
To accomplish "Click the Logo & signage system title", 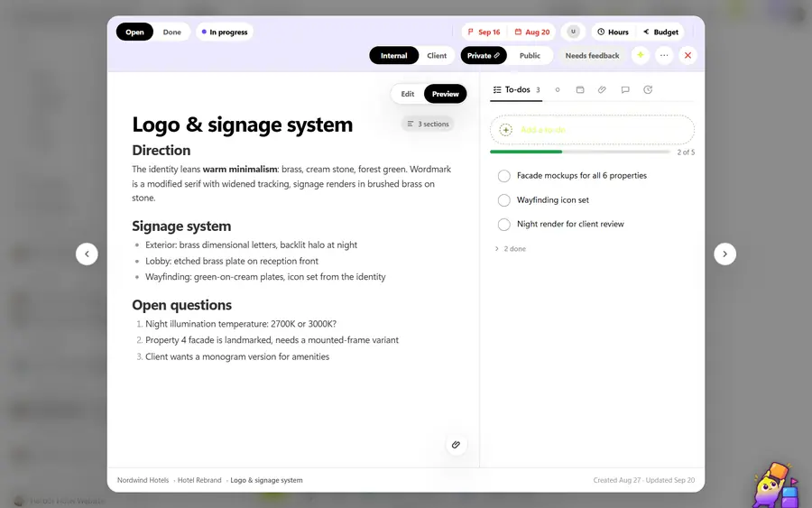I will point(243,125).
